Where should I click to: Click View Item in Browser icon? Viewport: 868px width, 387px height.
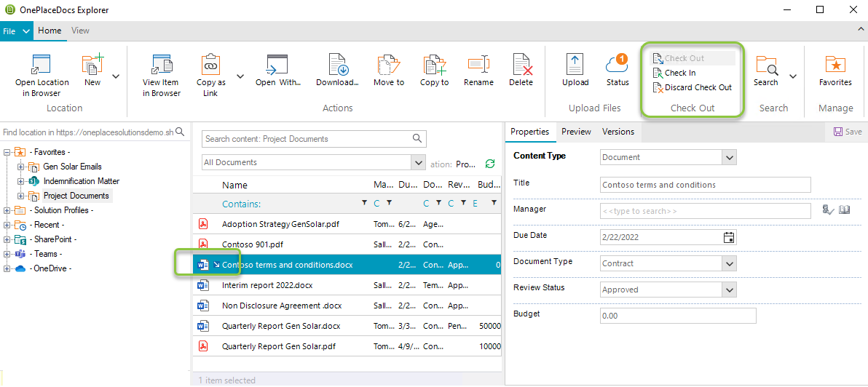coord(162,64)
